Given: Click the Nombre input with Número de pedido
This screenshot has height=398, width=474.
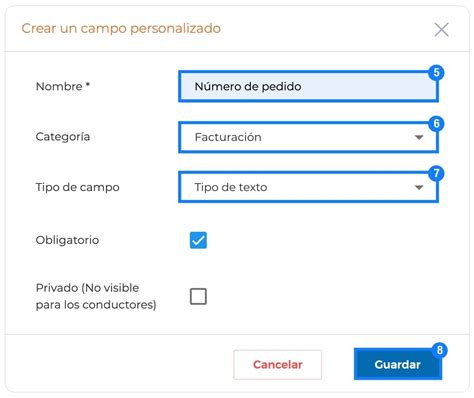Looking at the screenshot, I should [x=308, y=86].
